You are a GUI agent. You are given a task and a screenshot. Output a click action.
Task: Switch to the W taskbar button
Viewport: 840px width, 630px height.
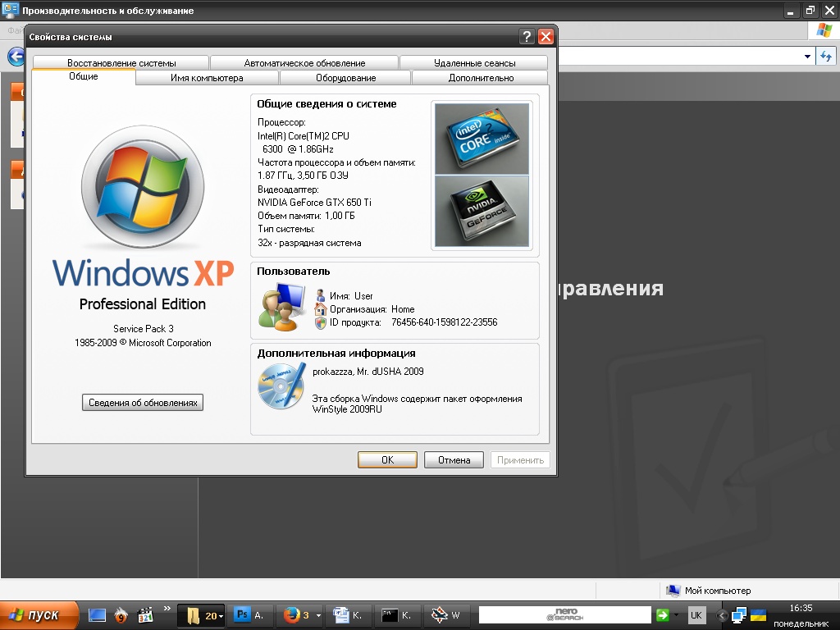(446, 615)
